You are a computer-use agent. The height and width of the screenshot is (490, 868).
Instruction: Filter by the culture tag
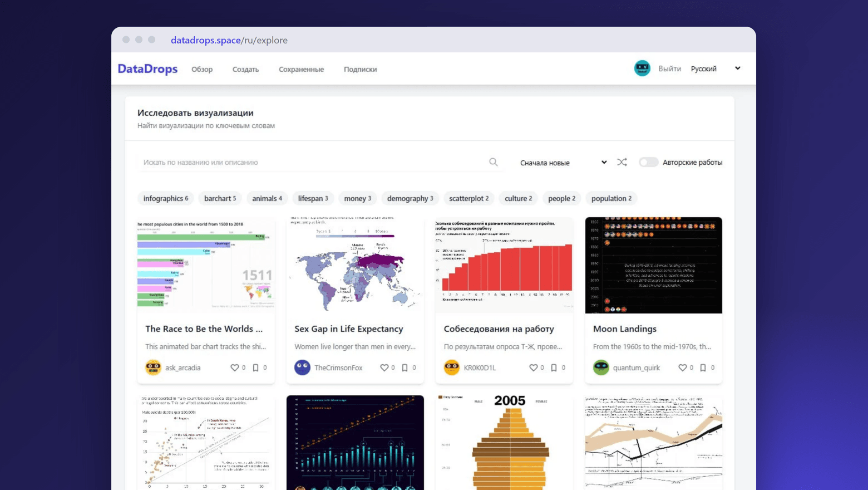coord(518,198)
